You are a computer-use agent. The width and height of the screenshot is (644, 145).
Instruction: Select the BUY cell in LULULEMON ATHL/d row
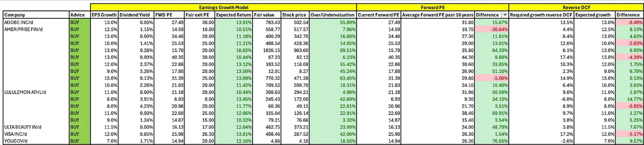[x=80, y=92]
